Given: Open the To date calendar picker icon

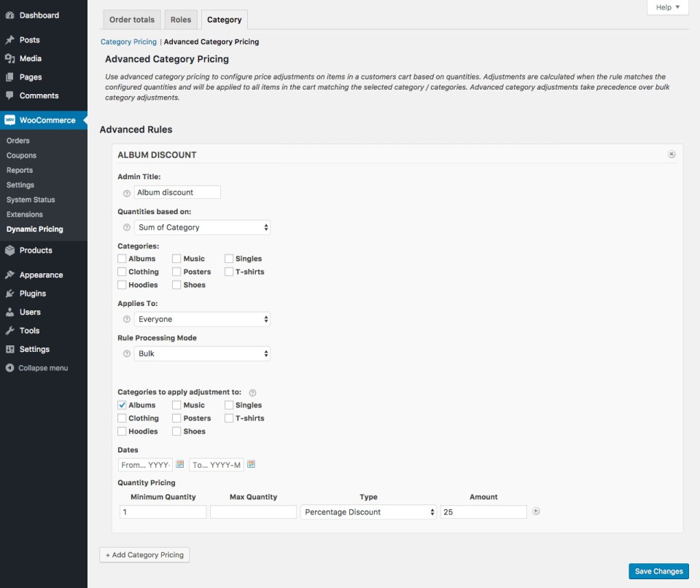Looking at the screenshot, I should pyautogui.click(x=252, y=464).
